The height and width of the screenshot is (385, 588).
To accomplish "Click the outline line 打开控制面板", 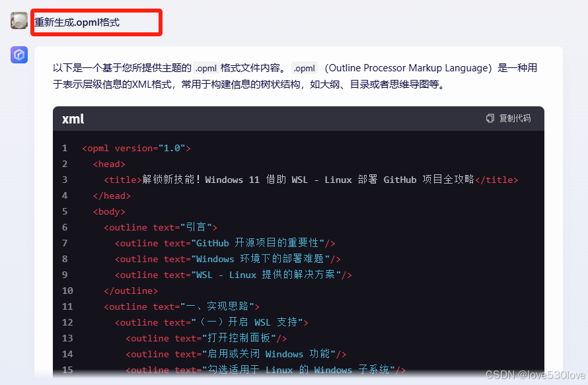I will (x=206, y=337).
